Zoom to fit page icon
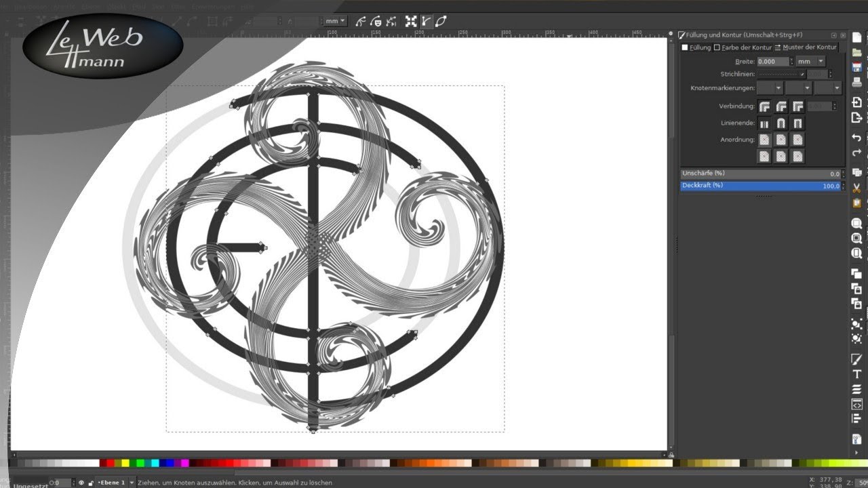This screenshot has height=488, width=868. (x=856, y=254)
